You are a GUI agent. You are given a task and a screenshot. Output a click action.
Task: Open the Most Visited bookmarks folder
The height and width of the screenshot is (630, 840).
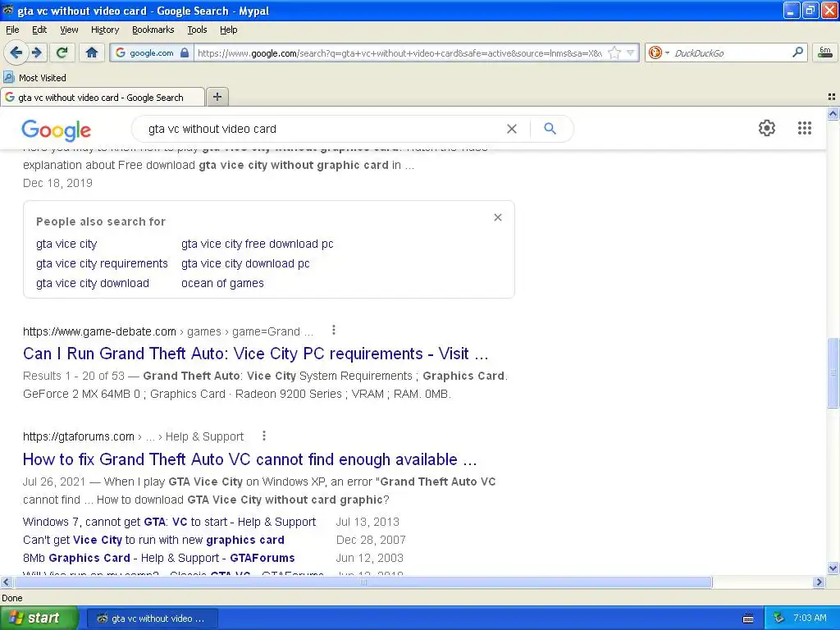34,78
